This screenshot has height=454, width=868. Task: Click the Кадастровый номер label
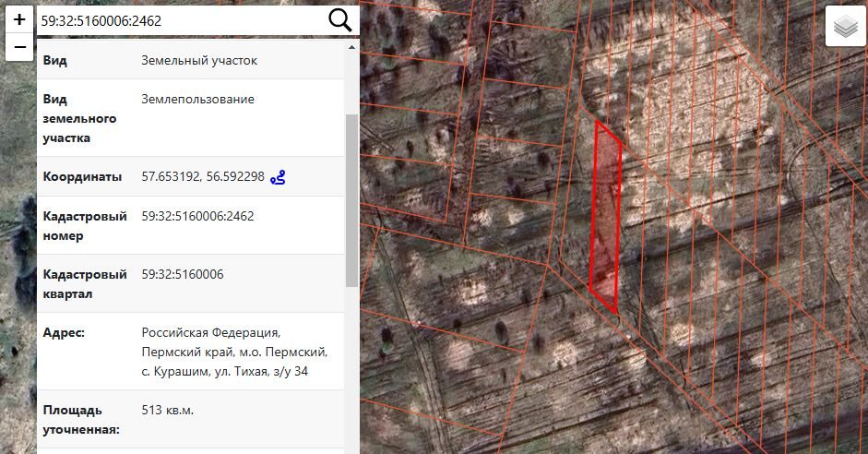coord(85,226)
